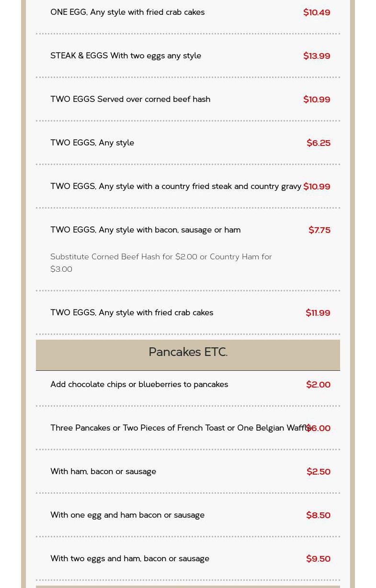The image size is (376, 588).
Task: Click the $7.75 price
Action: 319,230
